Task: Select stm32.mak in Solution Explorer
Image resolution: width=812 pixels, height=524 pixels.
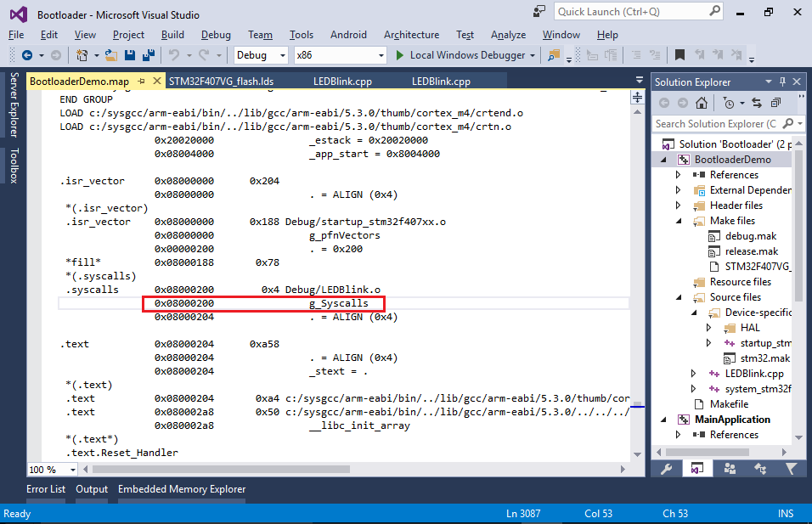Action: [764, 358]
